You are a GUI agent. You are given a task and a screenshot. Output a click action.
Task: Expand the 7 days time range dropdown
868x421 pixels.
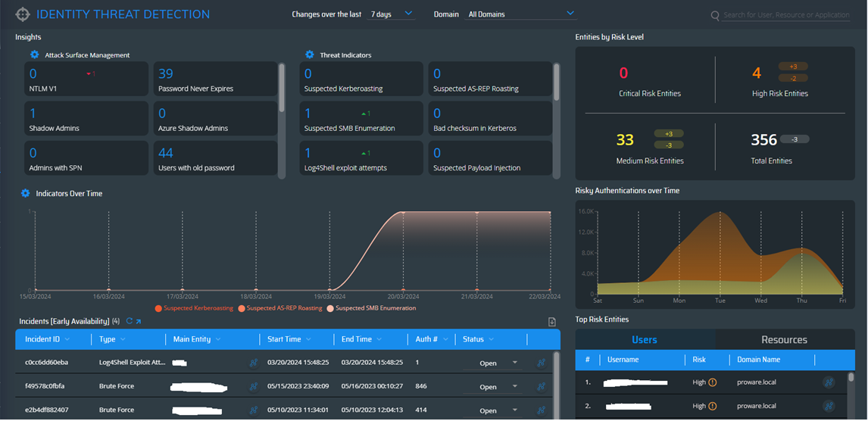391,14
